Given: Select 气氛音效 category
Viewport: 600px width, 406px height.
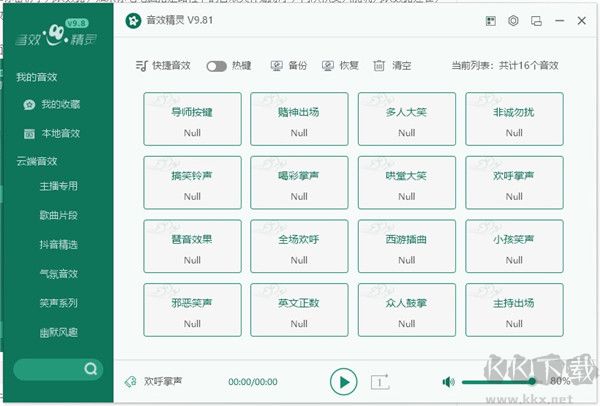Looking at the screenshot, I should coord(59,274).
